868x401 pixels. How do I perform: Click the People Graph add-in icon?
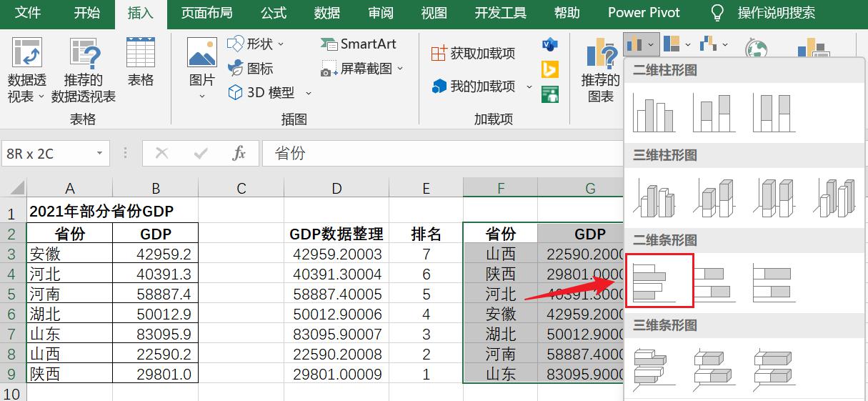[x=550, y=94]
